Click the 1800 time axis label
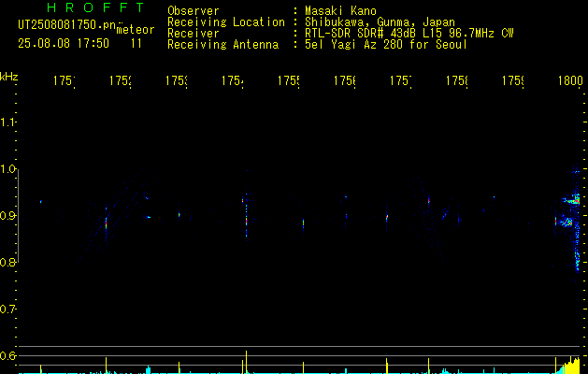The image size is (588, 374). pos(570,80)
